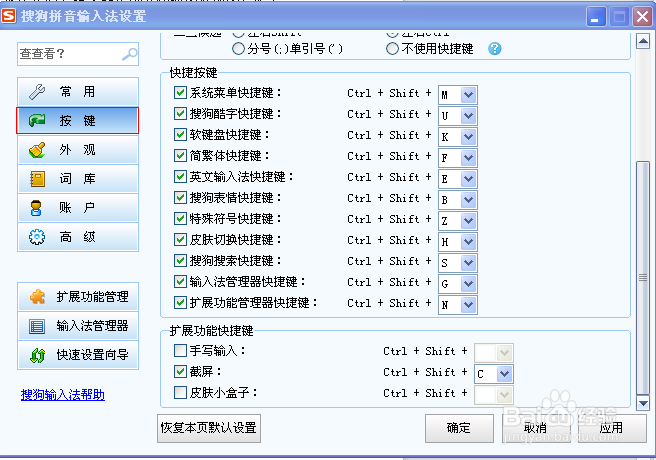The image size is (656, 460).
Task: Click the settings search input field
Action: [x=78, y=54]
